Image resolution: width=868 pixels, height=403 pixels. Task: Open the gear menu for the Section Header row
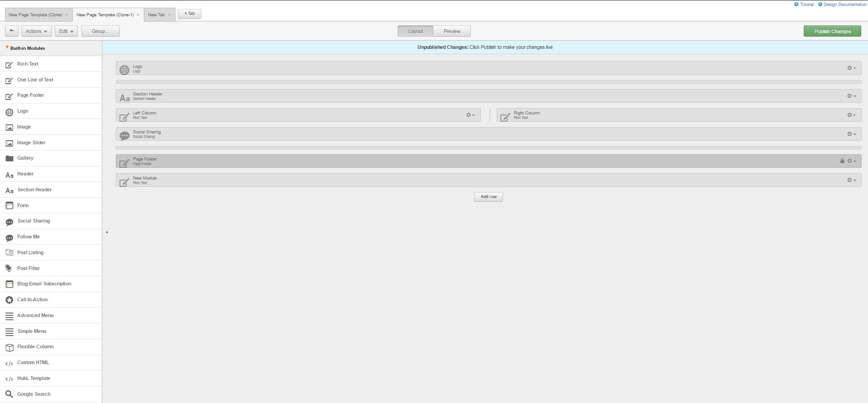coord(851,96)
